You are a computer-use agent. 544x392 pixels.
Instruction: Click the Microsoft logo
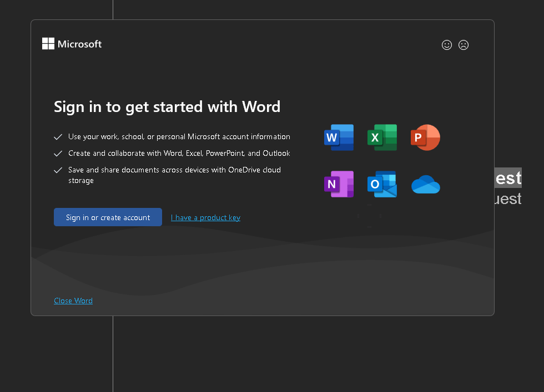[72, 44]
